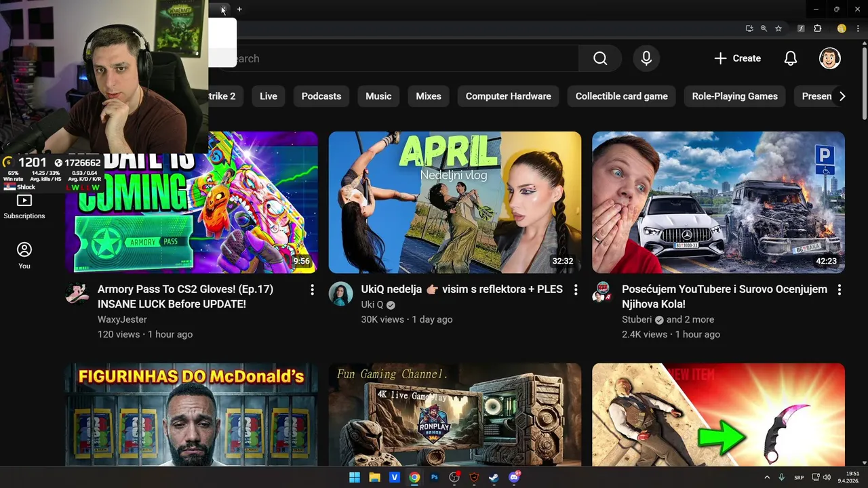Screen dimensions: 868x488
Task: Select the Computer Hardware chip
Action: [x=509, y=96]
